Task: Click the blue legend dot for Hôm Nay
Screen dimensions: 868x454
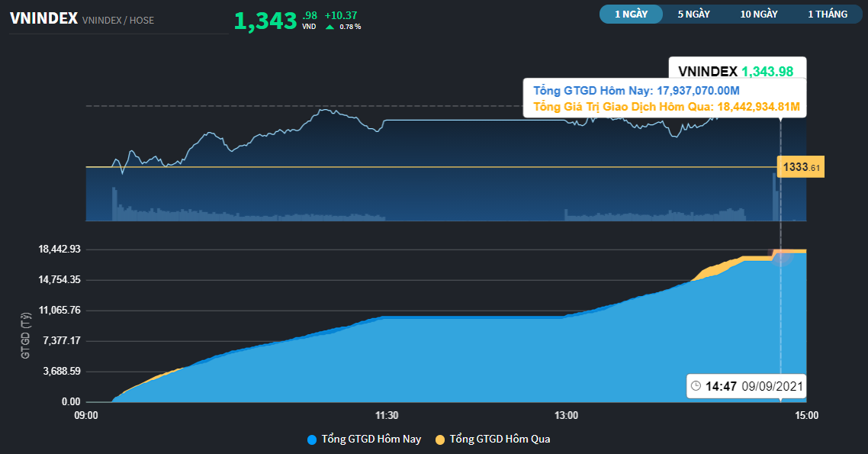Action: point(312,440)
